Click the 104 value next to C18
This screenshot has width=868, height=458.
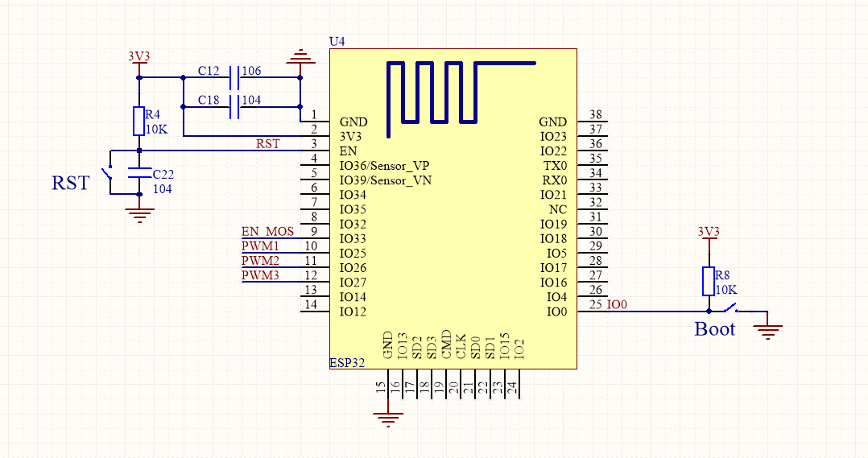pos(251,100)
